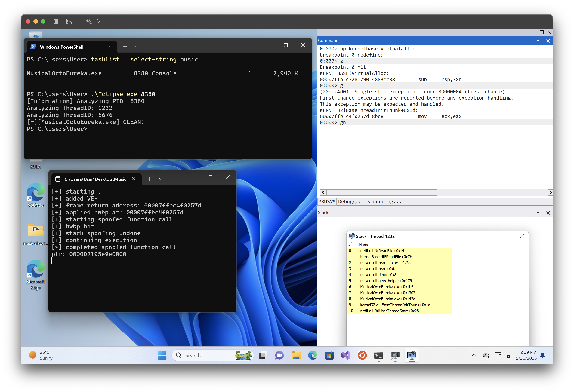Open the 25°C Sunny weather widget
This screenshot has width=574, height=392.
point(41,355)
